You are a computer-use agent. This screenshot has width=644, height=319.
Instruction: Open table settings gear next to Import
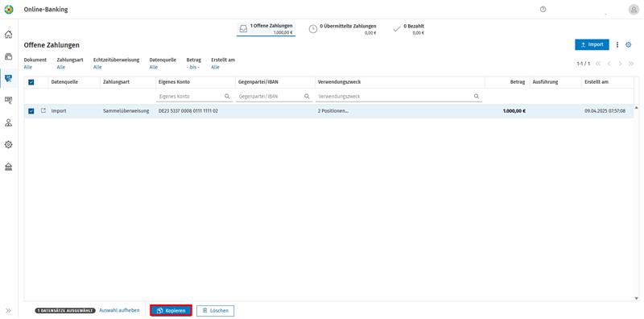pyautogui.click(x=629, y=45)
